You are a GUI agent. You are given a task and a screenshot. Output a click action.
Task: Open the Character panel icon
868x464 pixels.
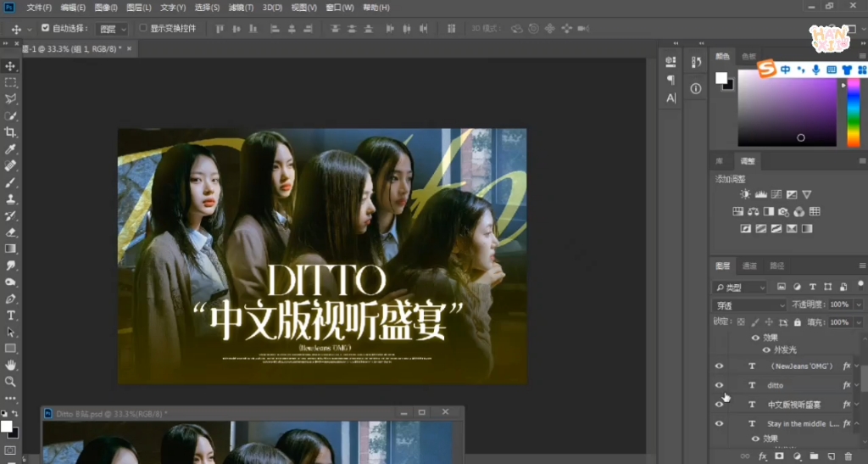click(x=671, y=98)
